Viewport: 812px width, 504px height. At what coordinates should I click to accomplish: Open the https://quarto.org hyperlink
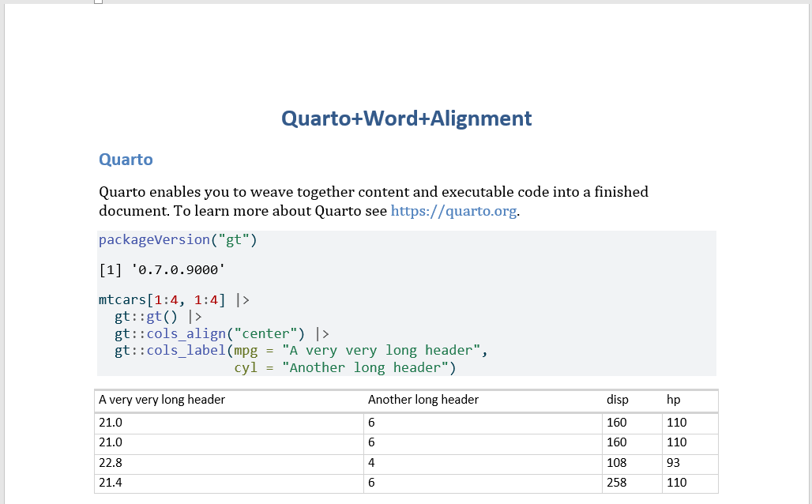tap(453, 211)
